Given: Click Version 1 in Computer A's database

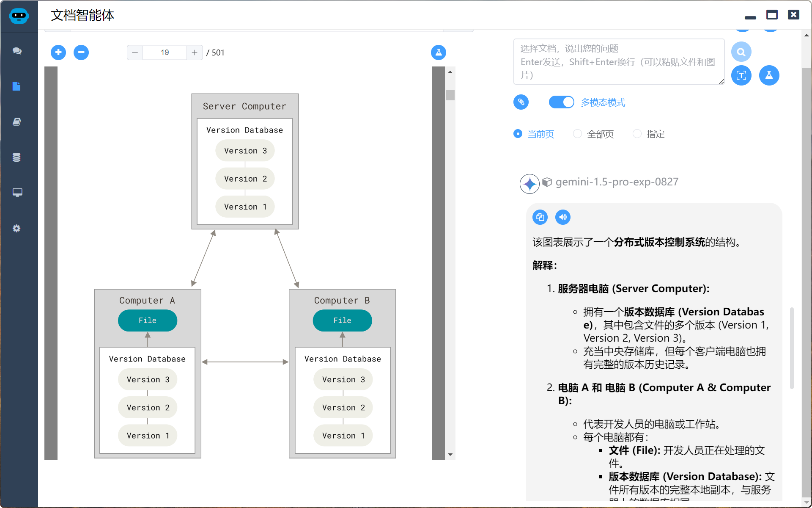Looking at the screenshot, I should coord(148,436).
